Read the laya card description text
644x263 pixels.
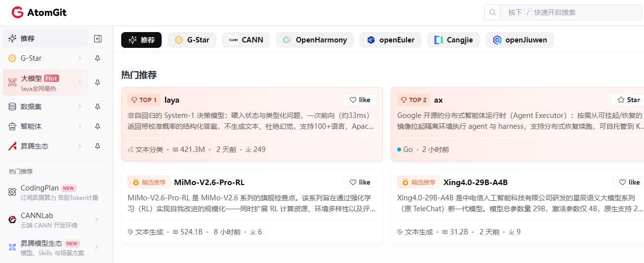[x=251, y=121]
